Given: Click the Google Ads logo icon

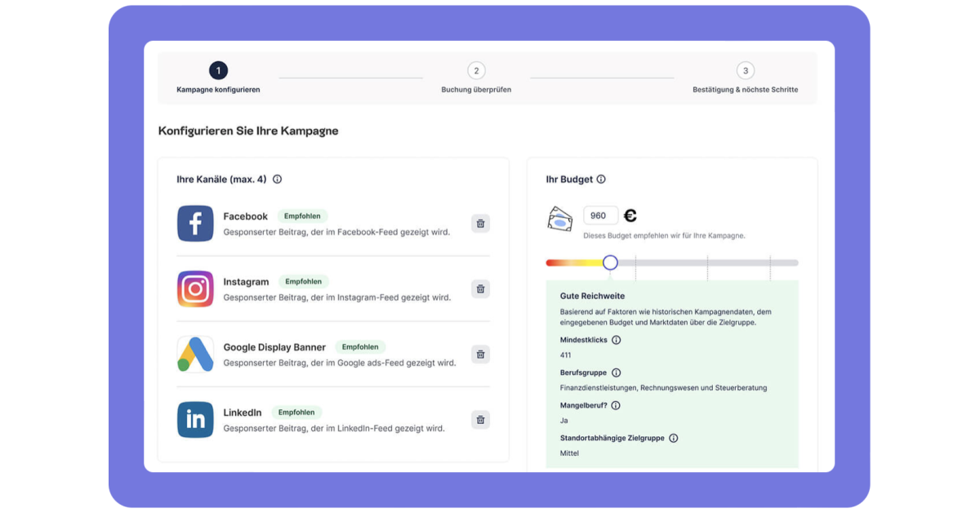Looking at the screenshot, I should [x=195, y=355].
